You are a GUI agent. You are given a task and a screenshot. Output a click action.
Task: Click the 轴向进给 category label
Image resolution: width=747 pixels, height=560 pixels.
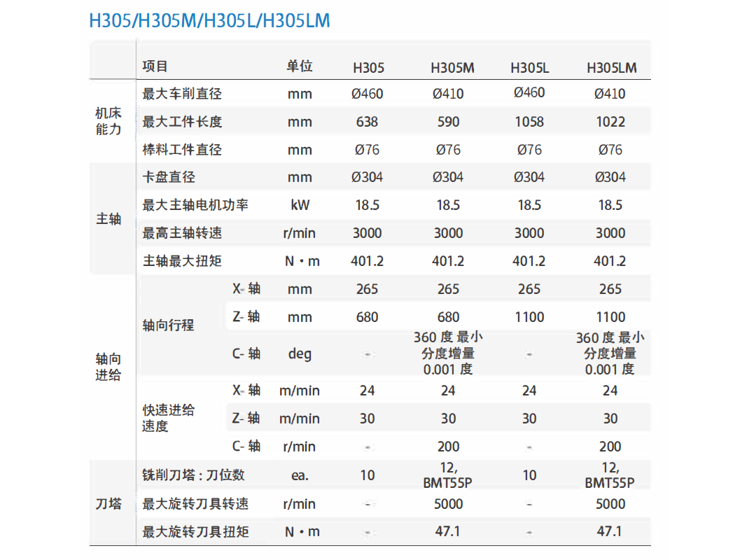click(109, 367)
